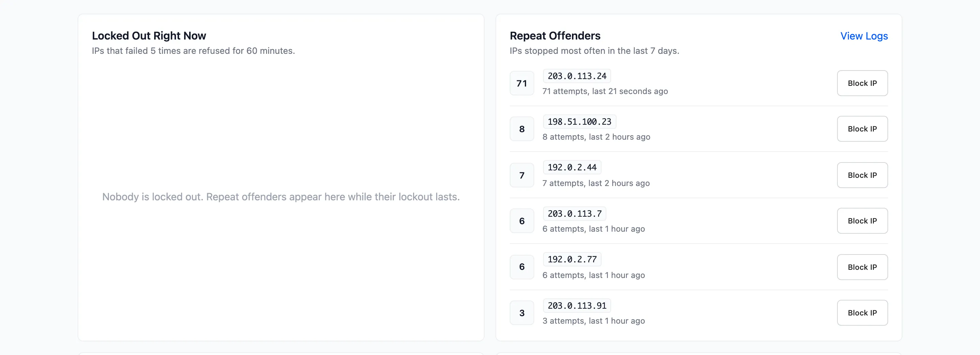Viewport: 980px width, 355px height.
Task: Select the 203.0.113.91 address text
Action: pos(577,306)
